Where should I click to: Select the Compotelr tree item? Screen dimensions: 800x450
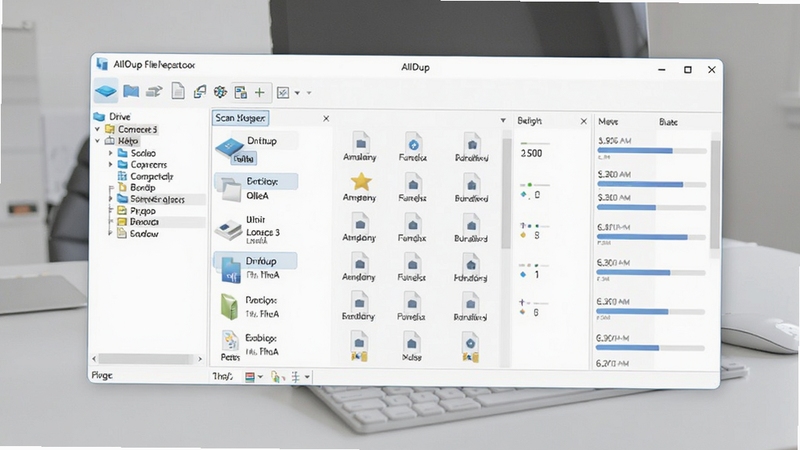click(x=152, y=176)
